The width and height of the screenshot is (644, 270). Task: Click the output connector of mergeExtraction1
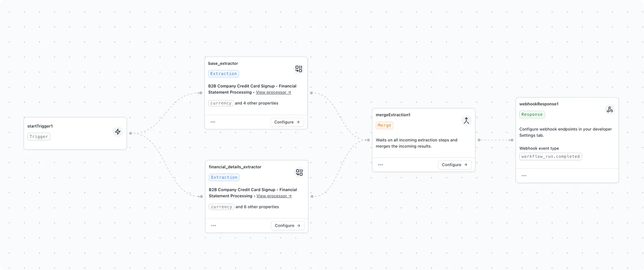[x=479, y=140]
